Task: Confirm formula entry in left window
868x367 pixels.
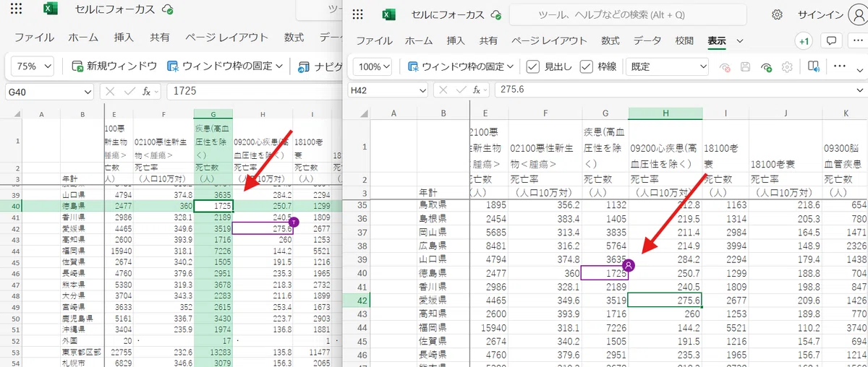Action: (x=129, y=92)
